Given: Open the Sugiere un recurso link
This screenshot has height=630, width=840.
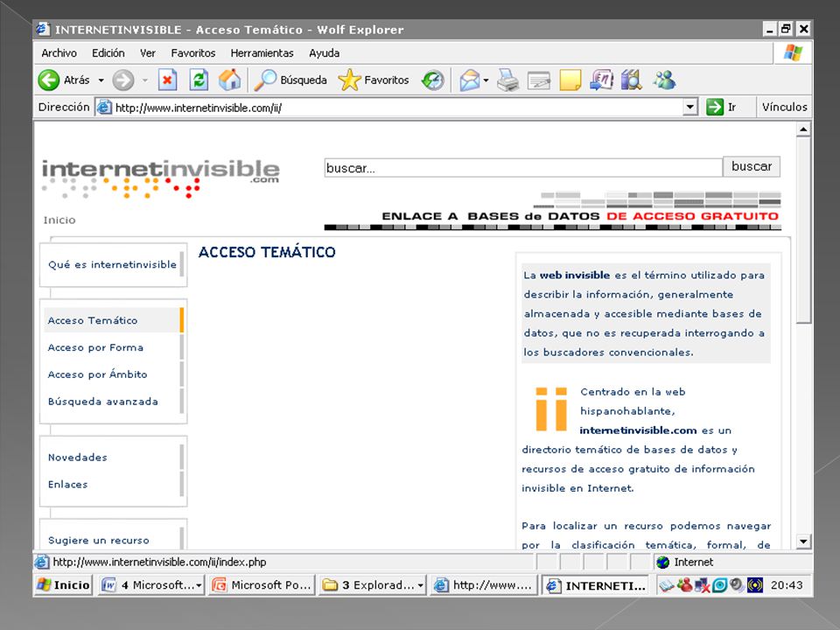Looking at the screenshot, I should pos(99,541).
